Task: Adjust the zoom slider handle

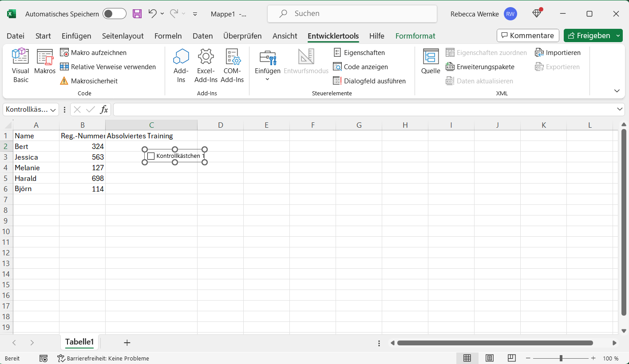Action: click(x=561, y=358)
